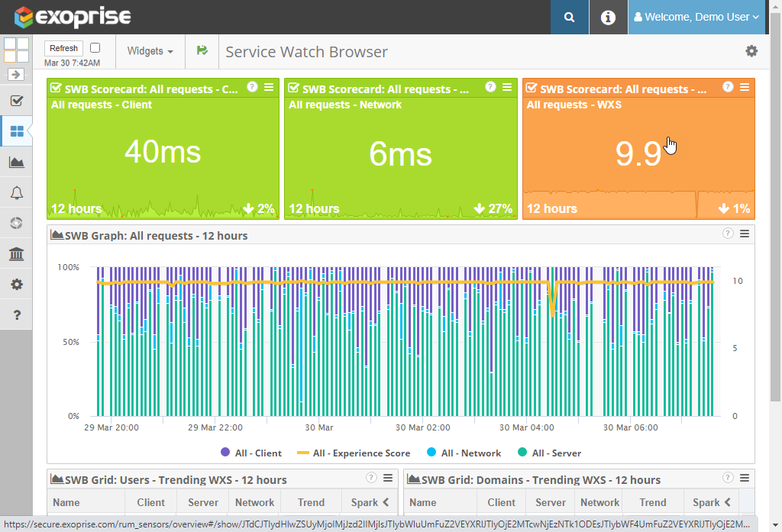Click the 9.9 WXS scorecard value
782x532 pixels.
point(638,153)
